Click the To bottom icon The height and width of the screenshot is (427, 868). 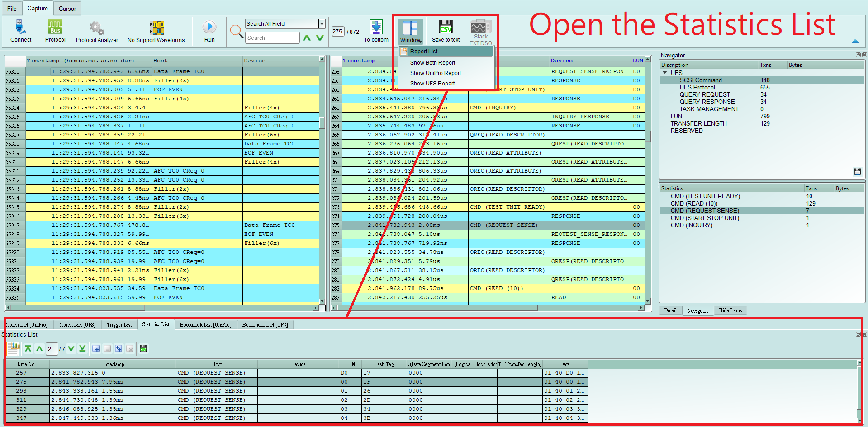[376, 27]
